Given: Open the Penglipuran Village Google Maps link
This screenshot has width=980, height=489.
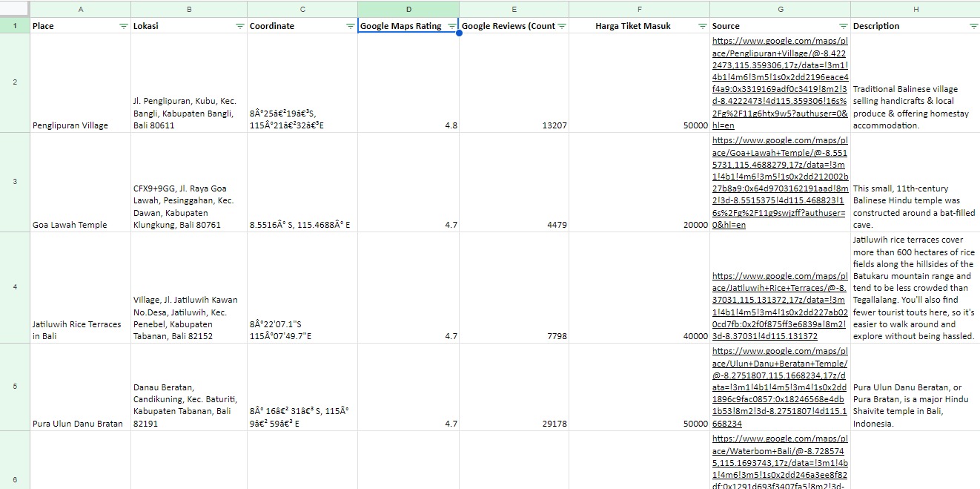Looking at the screenshot, I should point(780,83).
